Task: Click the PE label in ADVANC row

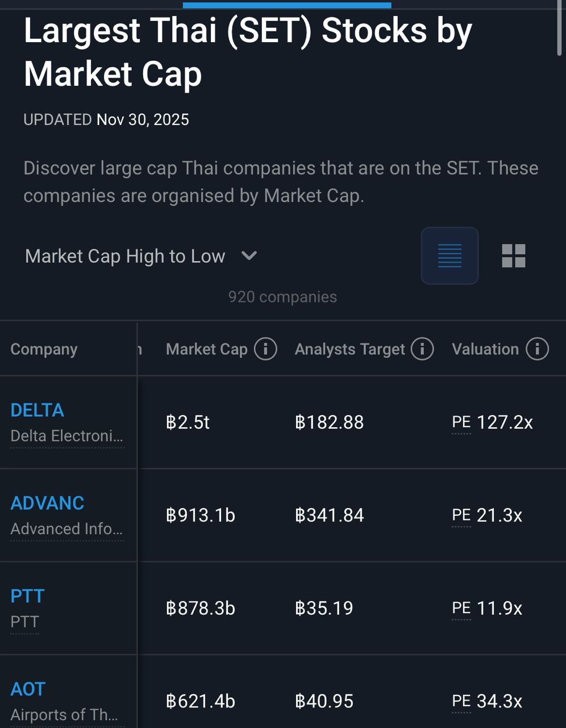Action: pos(461,515)
